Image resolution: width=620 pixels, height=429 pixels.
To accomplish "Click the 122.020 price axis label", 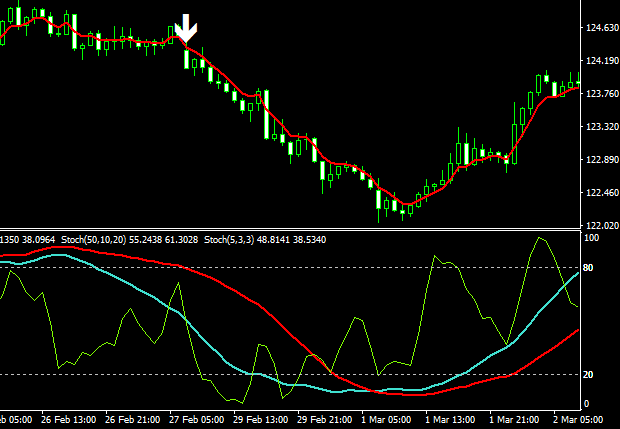I will 600,226.
